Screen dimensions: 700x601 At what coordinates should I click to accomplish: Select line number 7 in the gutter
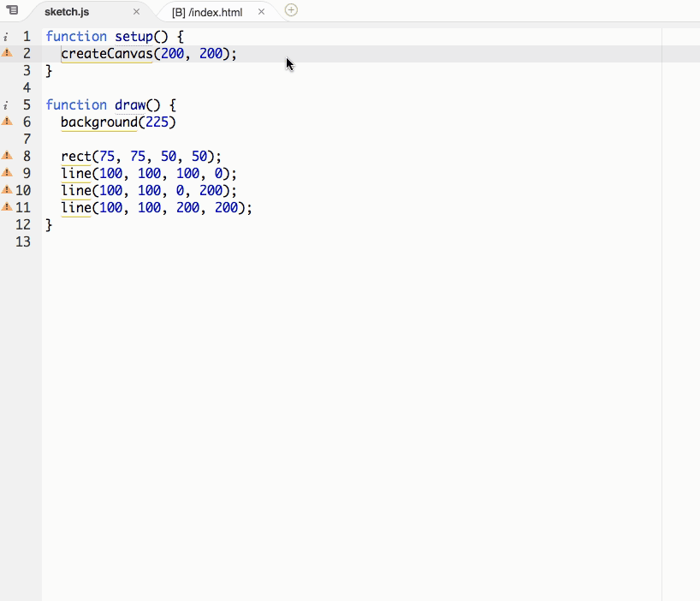(27, 139)
